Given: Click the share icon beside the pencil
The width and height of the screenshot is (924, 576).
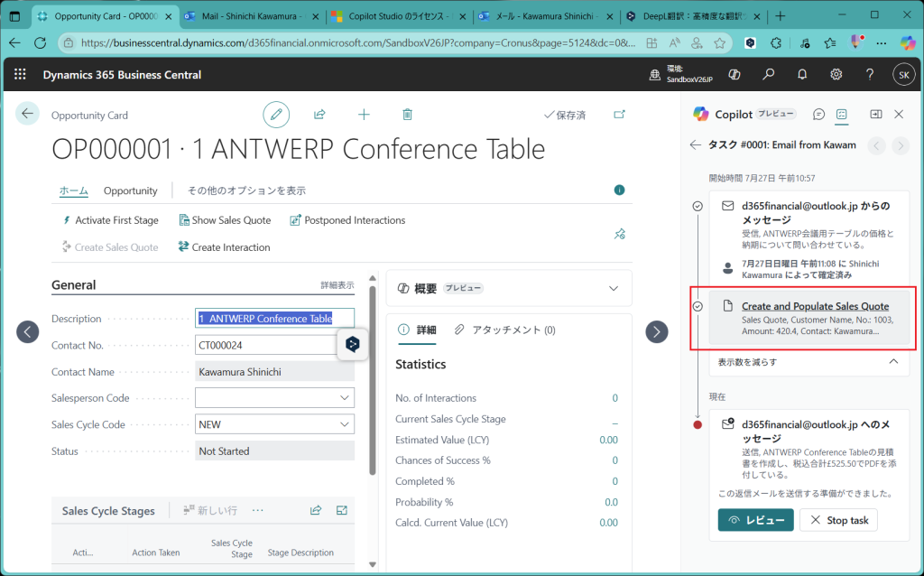Looking at the screenshot, I should point(319,115).
